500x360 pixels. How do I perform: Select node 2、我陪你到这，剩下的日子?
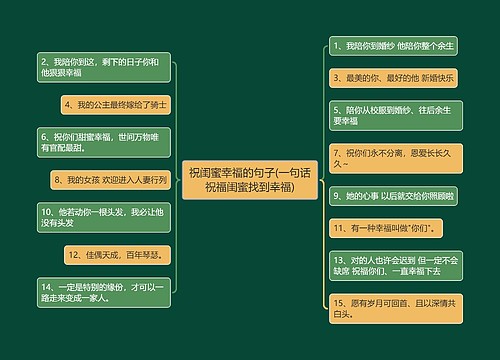(x=104, y=67)
